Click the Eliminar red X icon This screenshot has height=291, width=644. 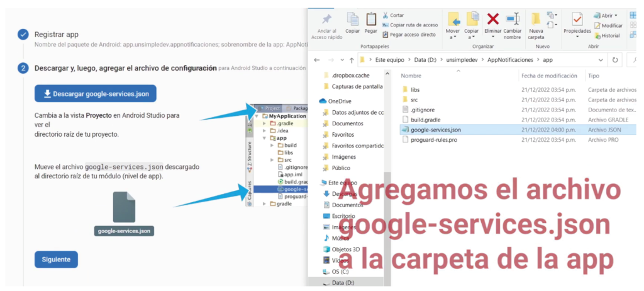(x=493, y=20)
